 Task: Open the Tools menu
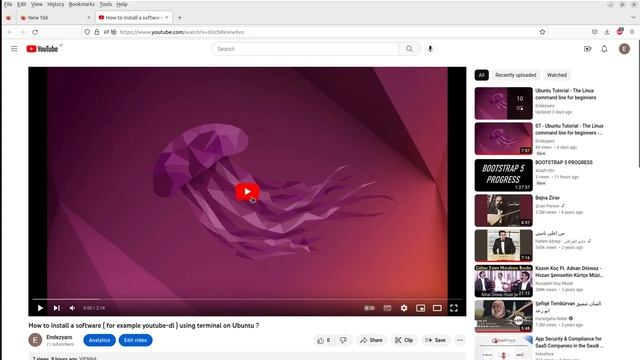click(106, 4)
